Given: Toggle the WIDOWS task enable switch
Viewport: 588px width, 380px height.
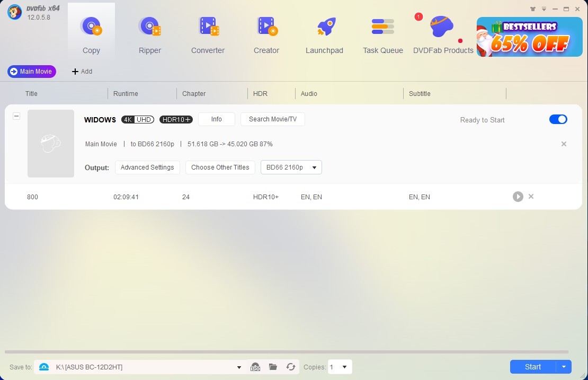Looking at the screenshot, I should (558, 119).
